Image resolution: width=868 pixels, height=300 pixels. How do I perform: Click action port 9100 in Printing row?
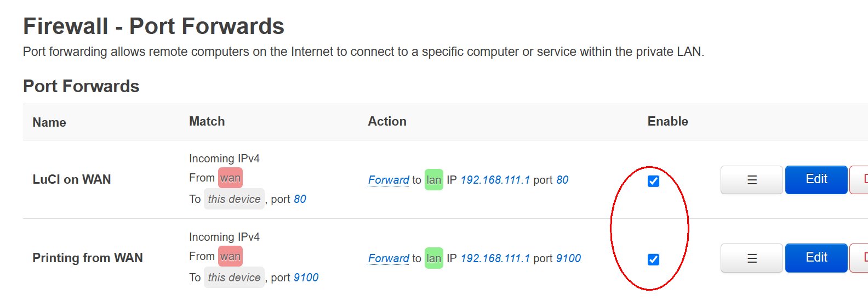pyautogui.click(x=569, y=258)
